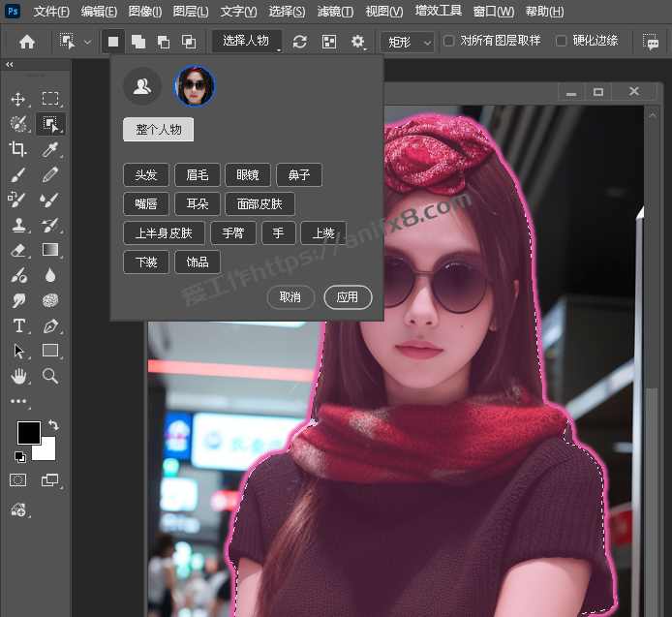Image resolution: width=672 pixels, height=617 pixels.
Task: Toggle 整个人物 whole person selection
Action: tap(158, 130)
